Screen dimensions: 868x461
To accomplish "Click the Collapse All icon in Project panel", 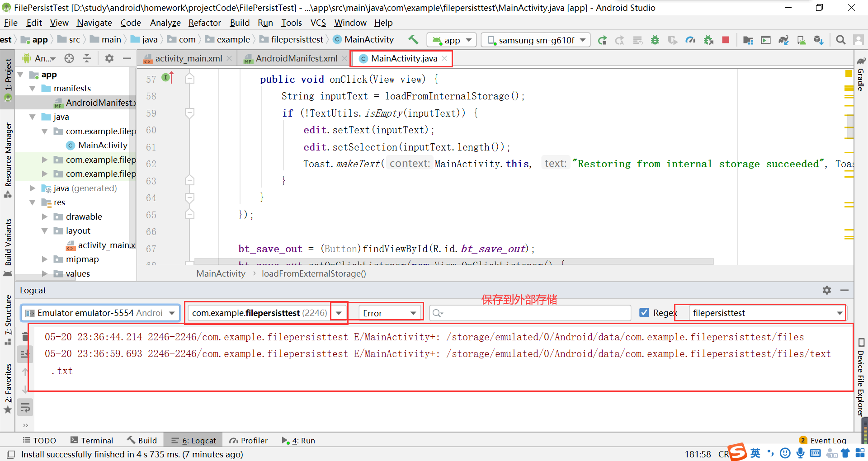I will (87, 58).
